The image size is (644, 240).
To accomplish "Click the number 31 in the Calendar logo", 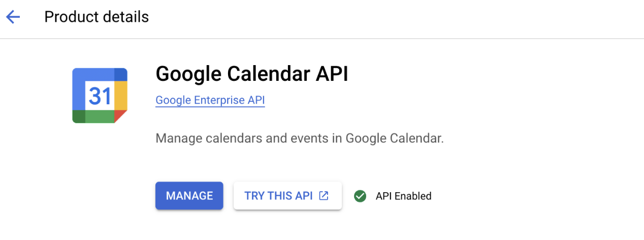I will click(x=100, y=95).
